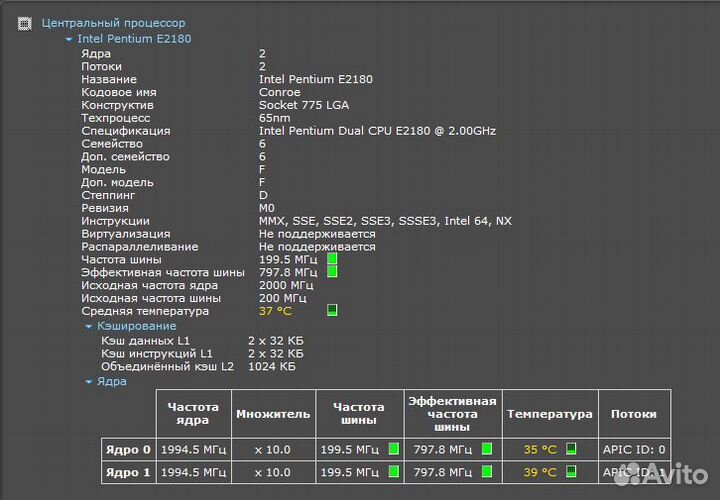Click the Виртуализация label
This screenshot has height=500, width=720.
coord(126,234)
